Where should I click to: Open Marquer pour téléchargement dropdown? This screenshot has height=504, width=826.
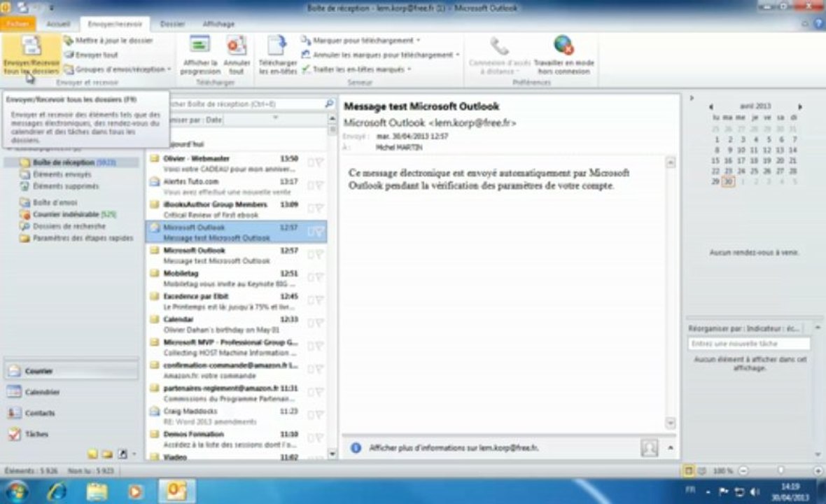(x=360, y=41)
